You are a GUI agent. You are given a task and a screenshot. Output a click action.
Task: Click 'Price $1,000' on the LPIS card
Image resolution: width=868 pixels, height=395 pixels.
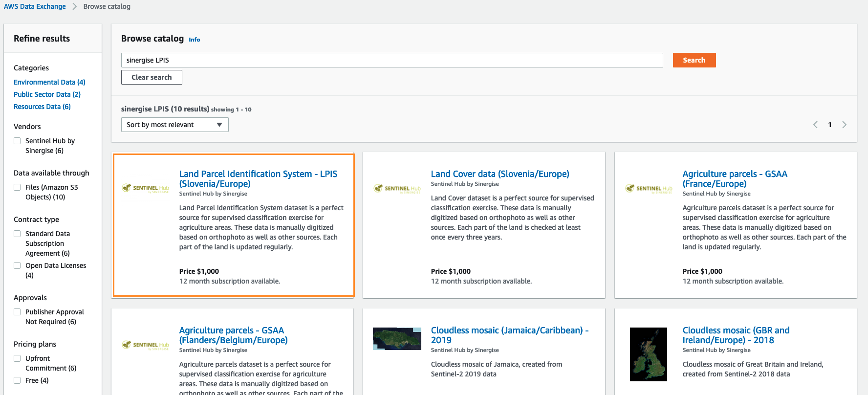(x=199, y=271)
